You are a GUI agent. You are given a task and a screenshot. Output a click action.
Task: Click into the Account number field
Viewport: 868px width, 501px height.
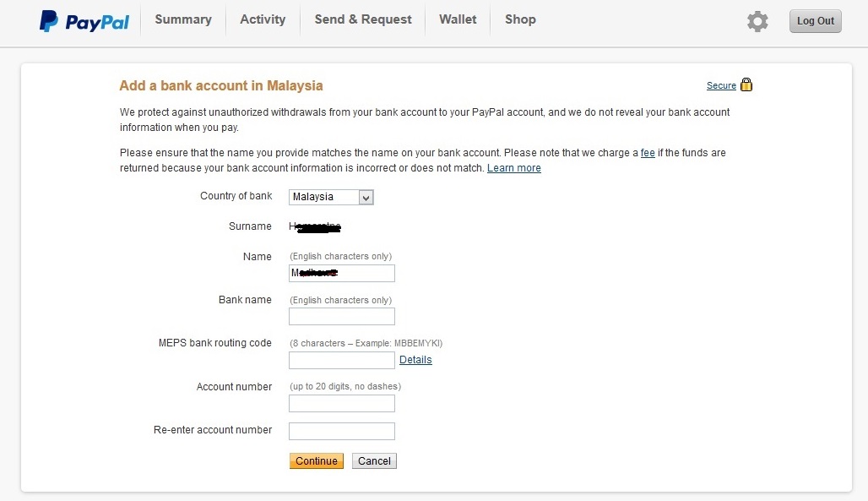(x=342, y=404)
